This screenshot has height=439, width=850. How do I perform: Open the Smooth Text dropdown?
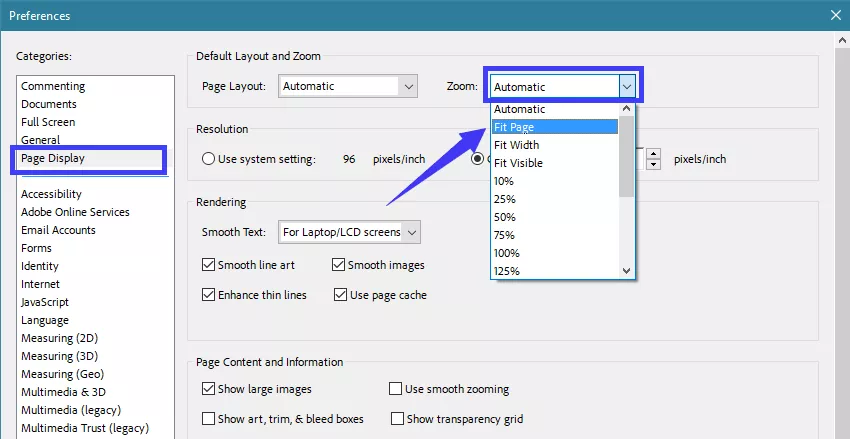point(349,233)
